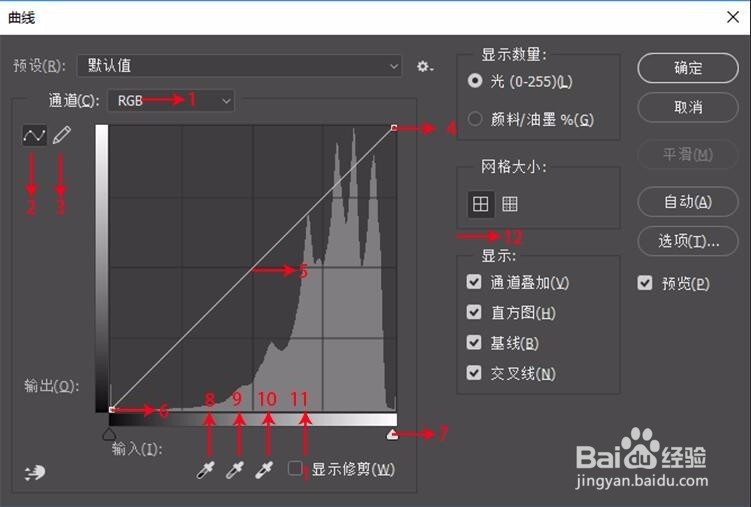The height and width of the screenshot is (507, 751).
Task: Activate the on-image adjustment hand tool
Action: pyautogui.click(x=34, y=473)
